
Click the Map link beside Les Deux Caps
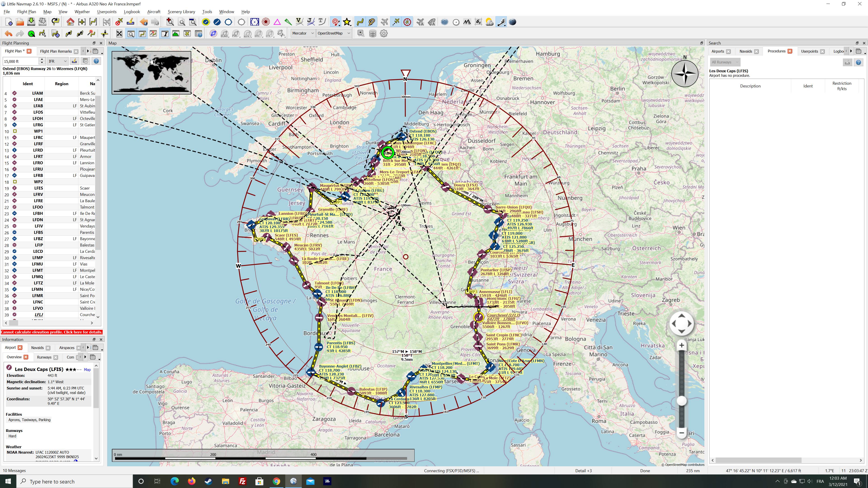click(87, 369)
